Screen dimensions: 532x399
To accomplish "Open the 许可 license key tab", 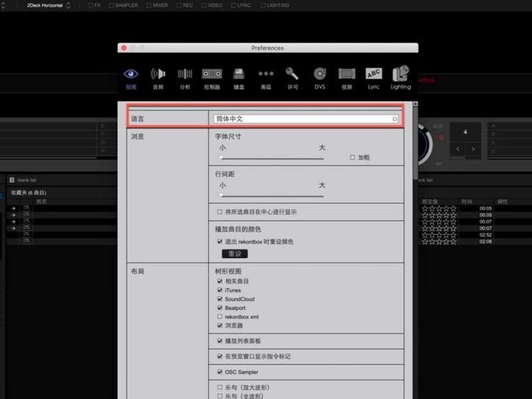I will click(x=293, y=78).
